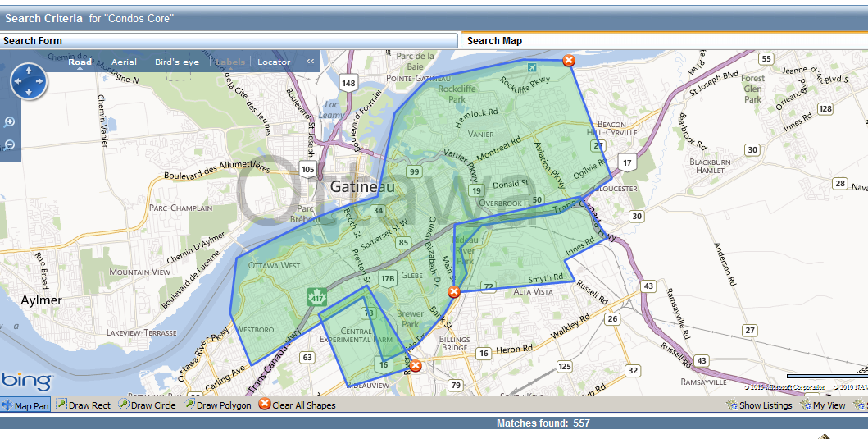Zoom out with the minus magnifier
The image size is (868, 439).
pos(9,145)
